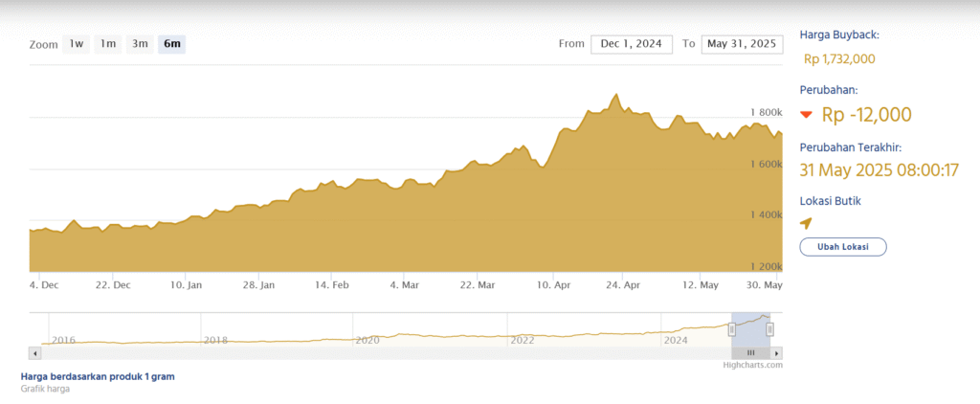Click the price peak near 24 April
Viewport: 980px width, 404px height.
click(616, 95)
